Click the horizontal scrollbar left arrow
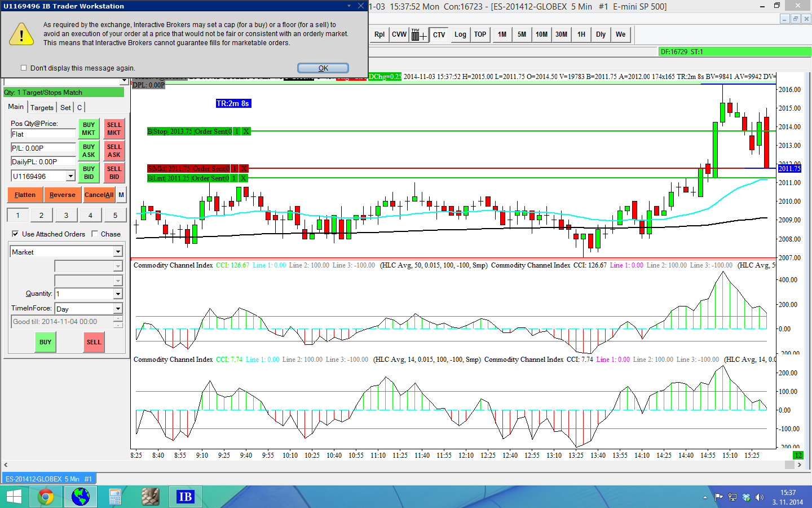 coord(5,465)
